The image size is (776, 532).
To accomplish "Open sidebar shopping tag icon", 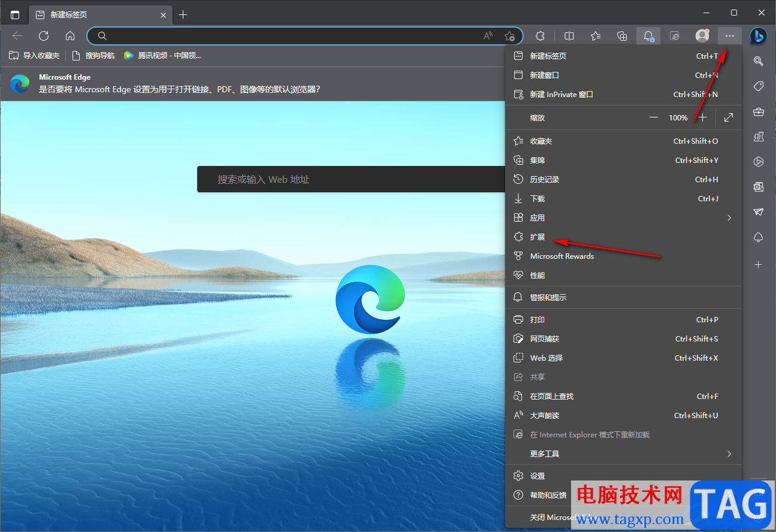I will pyautogui.click(x=758, y=86).
